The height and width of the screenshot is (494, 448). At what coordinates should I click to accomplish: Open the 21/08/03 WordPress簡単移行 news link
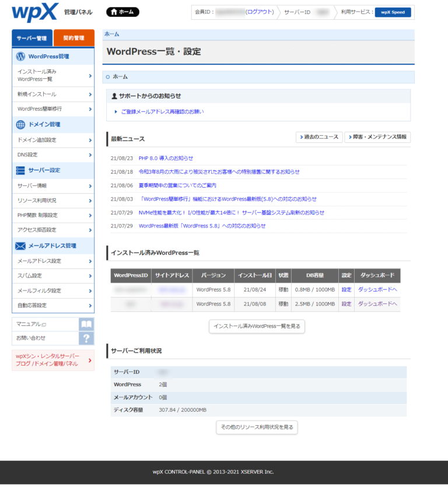(x=228, y=199)
